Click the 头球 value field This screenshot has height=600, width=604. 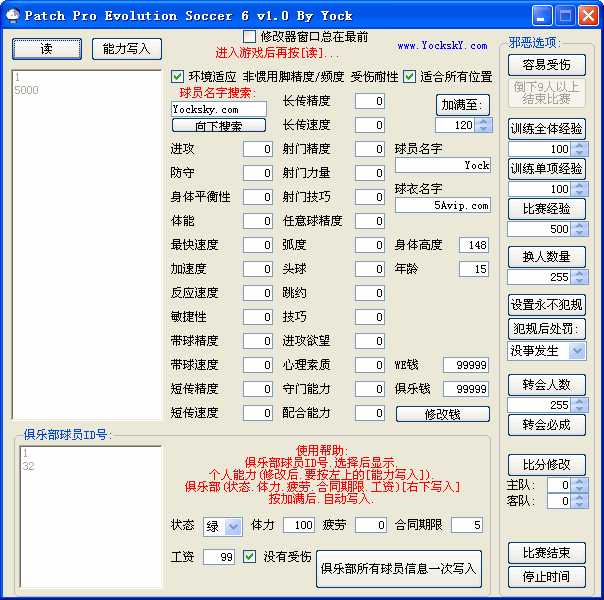pyautogui.click(x=370, y=269)
